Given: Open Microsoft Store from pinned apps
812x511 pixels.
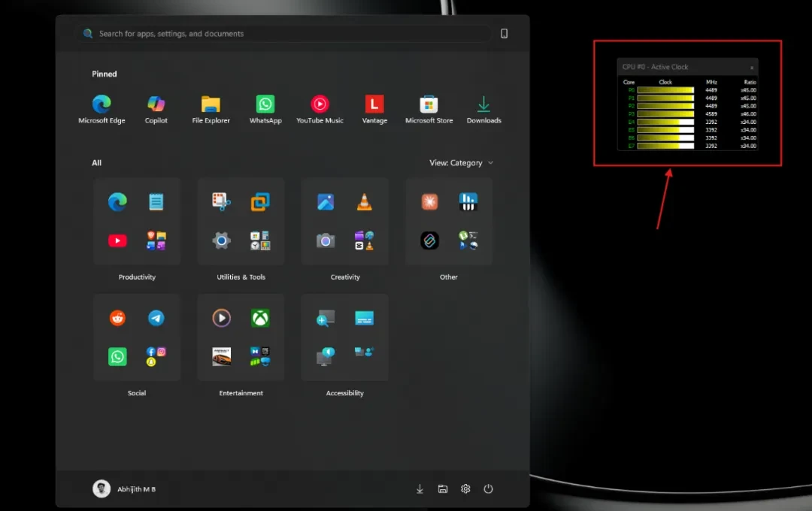Looking at the screenshot, I should pos(429,110).
